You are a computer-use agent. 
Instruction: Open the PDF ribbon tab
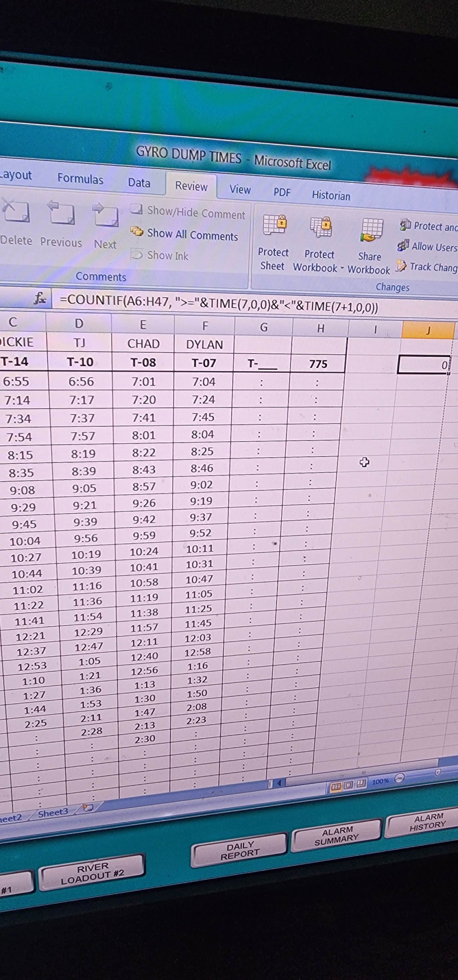(x=282, y=193)
